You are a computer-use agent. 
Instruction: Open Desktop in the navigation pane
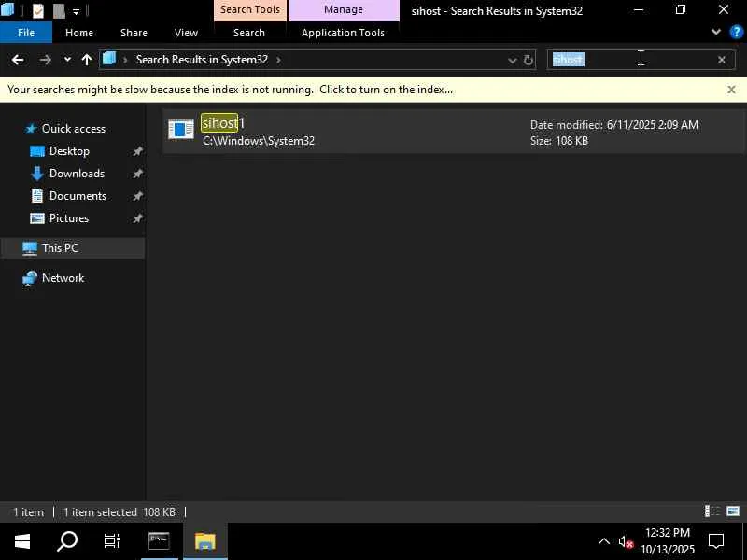click(69, 151)
